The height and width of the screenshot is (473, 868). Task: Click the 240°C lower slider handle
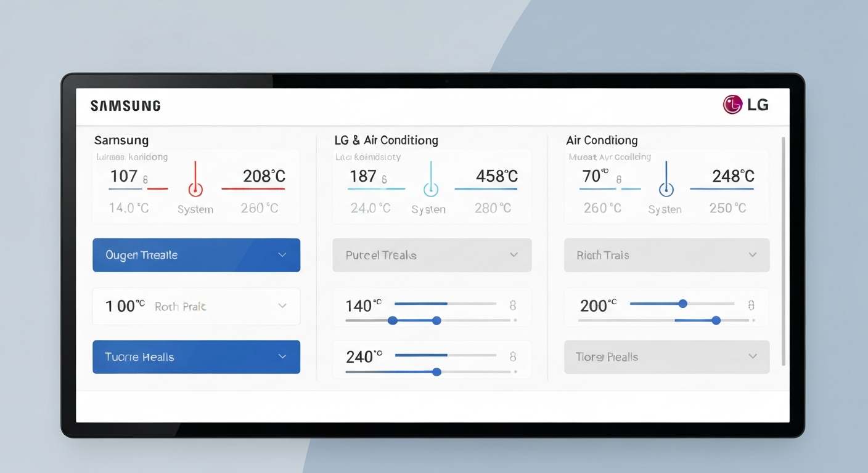click(436, 372)
